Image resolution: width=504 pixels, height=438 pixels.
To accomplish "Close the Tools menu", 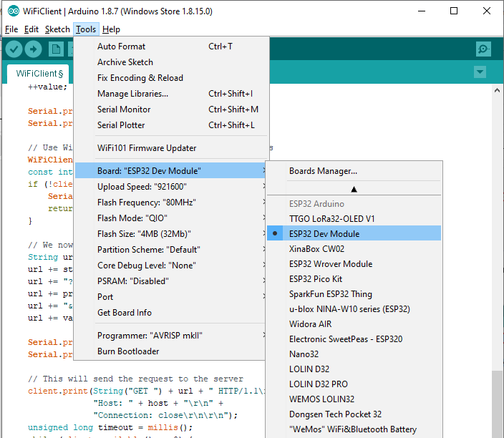I will point(86,29).
